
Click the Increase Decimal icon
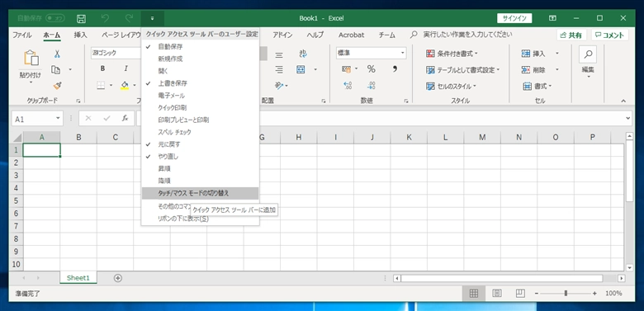(x=348, y=85)
